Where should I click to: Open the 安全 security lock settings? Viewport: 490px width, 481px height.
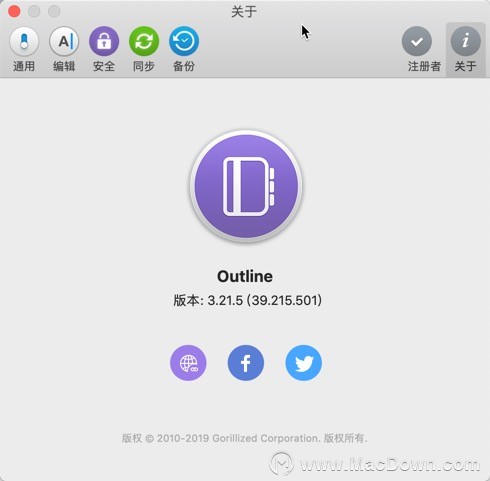104,49
